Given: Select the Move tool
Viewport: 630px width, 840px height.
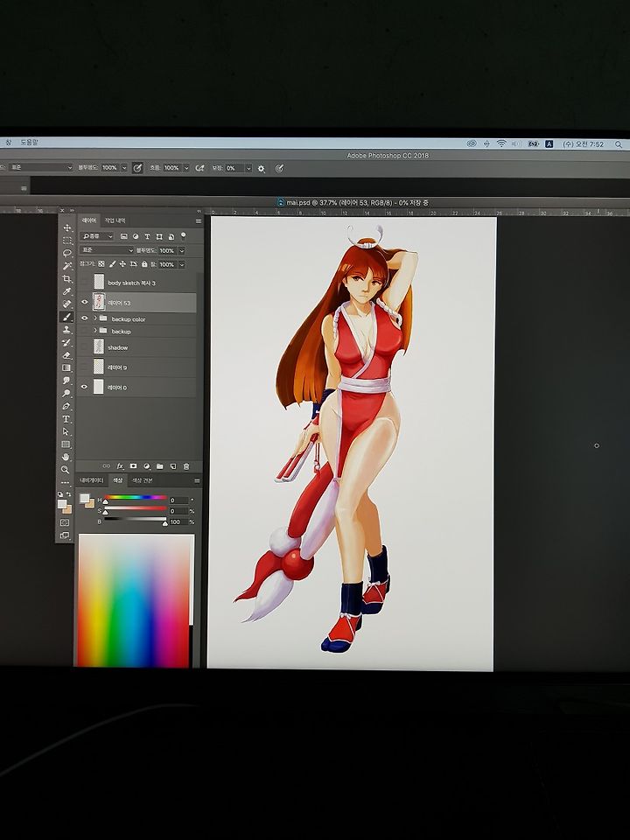Looking at the screenshot, I should pyautogui.click(x=67, y=227).
